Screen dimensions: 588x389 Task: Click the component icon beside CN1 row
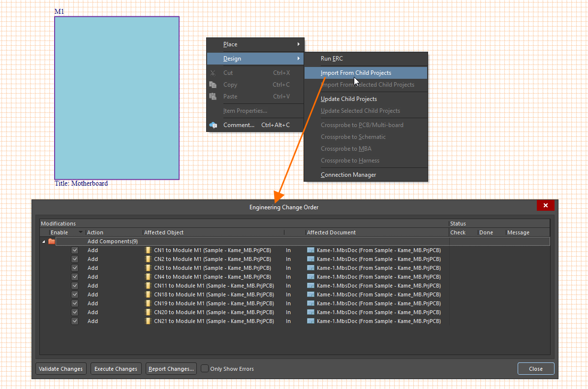[x=148, y=250]
